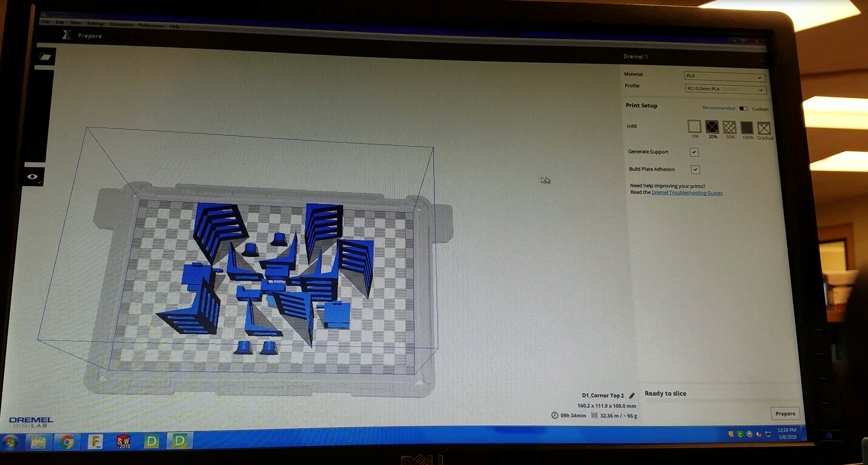Open the Help menu

coord(175,26)
